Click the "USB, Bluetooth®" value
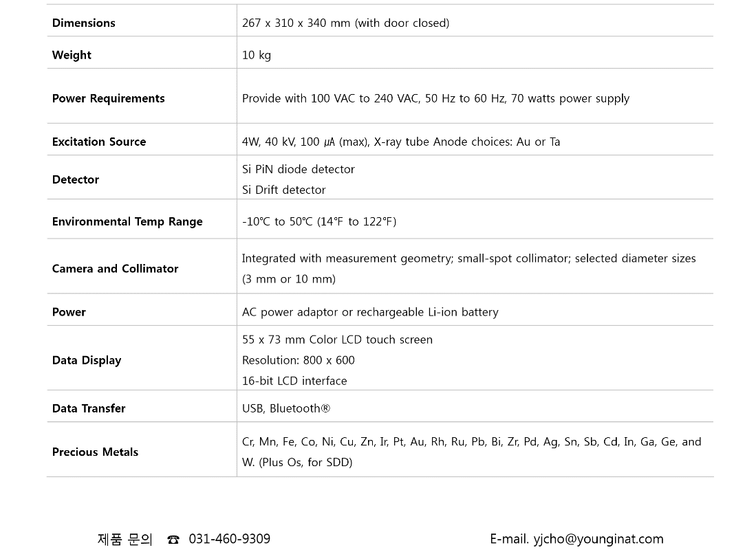 [x=286, y=408]
